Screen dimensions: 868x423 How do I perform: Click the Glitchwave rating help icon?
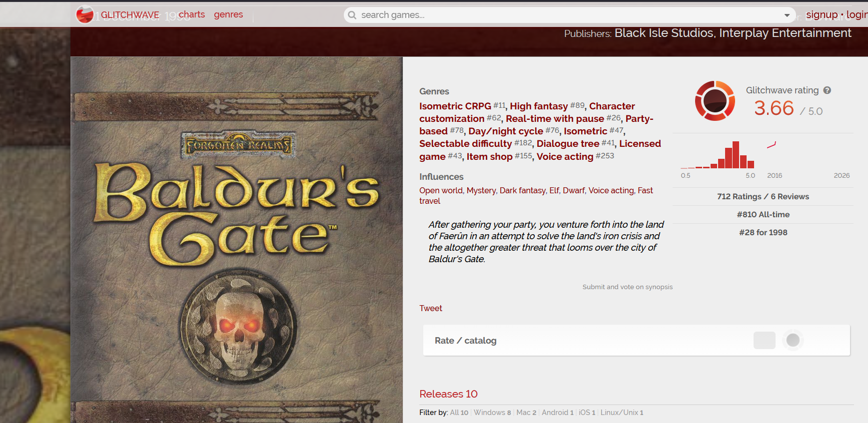point(827,90)
